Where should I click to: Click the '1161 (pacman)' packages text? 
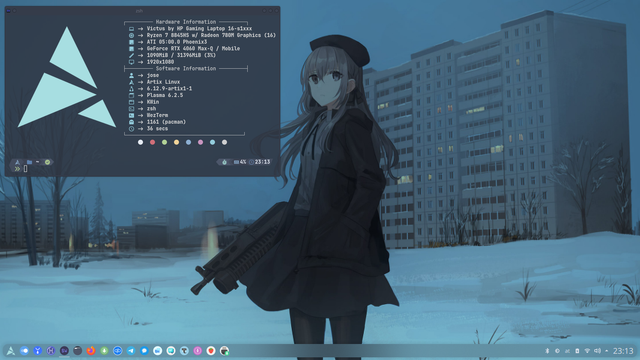click(x=166, y=122)
